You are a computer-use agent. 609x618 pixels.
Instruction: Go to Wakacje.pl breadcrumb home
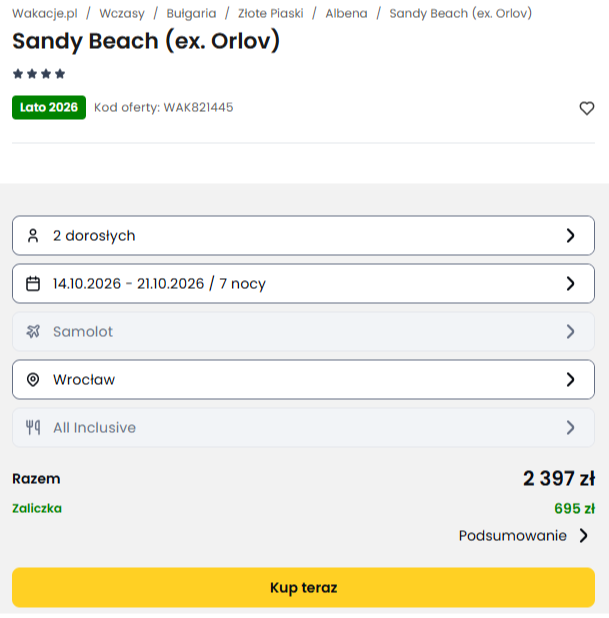45,14
